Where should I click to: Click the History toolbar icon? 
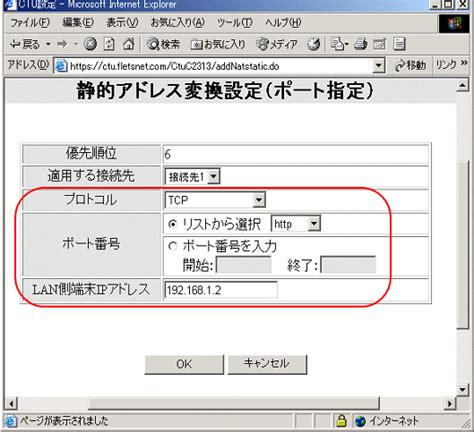tap(313, 44)
